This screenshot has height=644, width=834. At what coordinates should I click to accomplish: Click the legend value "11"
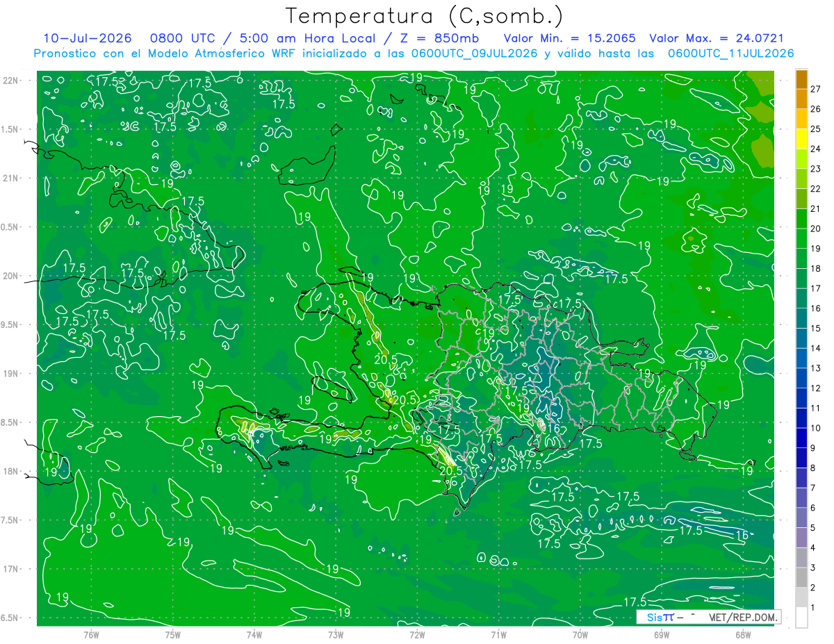pyautogui.click(x=816, y=408)
